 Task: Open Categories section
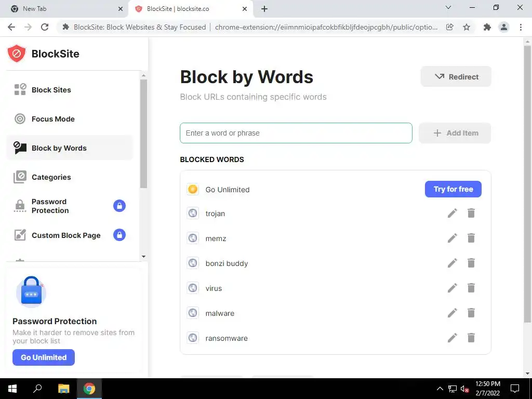pyautogui.click(x=69, y=177)
